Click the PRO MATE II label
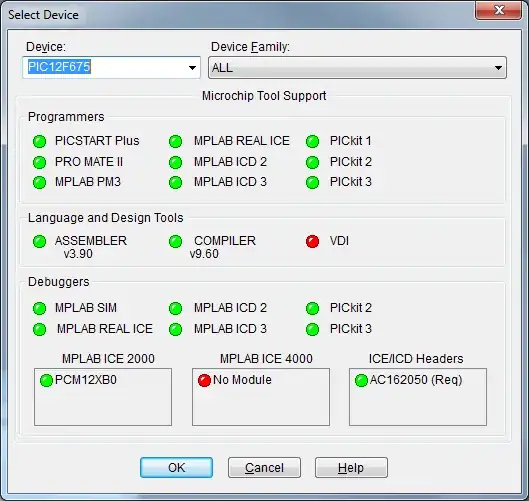The height and width of the screenshot is (501, 529). tap(89, 162)
